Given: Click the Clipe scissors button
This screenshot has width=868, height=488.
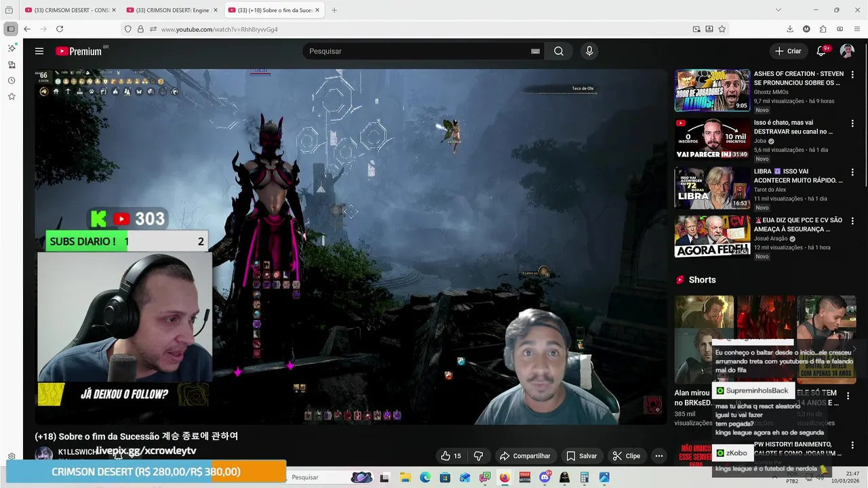Looking at the screenshot, I should (x=627, y=456).
